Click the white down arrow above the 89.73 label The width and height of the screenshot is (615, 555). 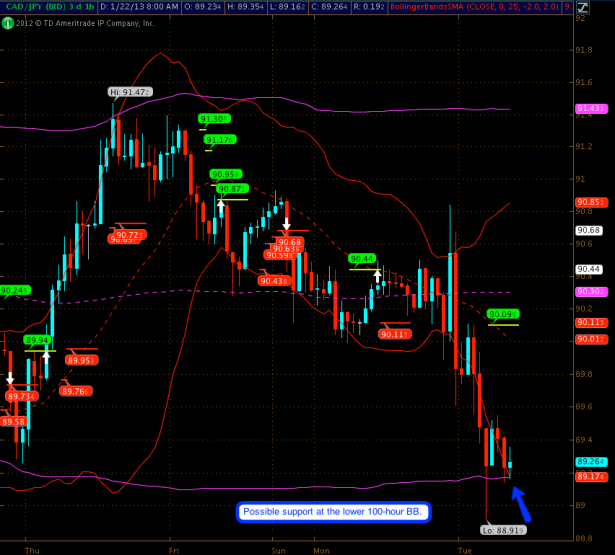pyautogui.click(x=11, y=379)
